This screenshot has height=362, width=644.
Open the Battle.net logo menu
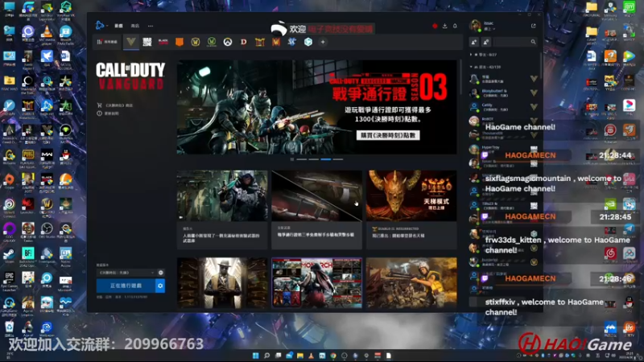pos(100,26)
